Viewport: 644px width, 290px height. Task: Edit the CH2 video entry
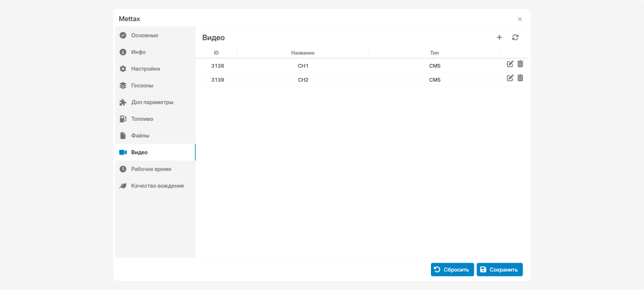(510, 78)
